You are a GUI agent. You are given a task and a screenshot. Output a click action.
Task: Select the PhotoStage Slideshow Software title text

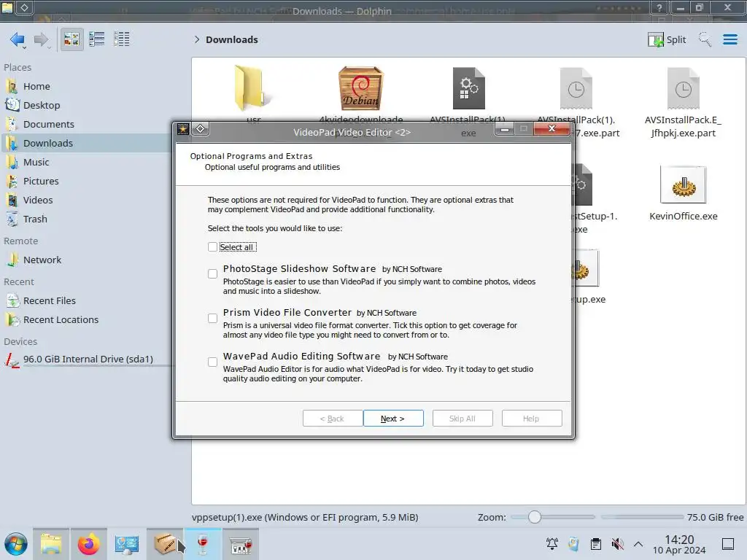[x=299, y=269]
